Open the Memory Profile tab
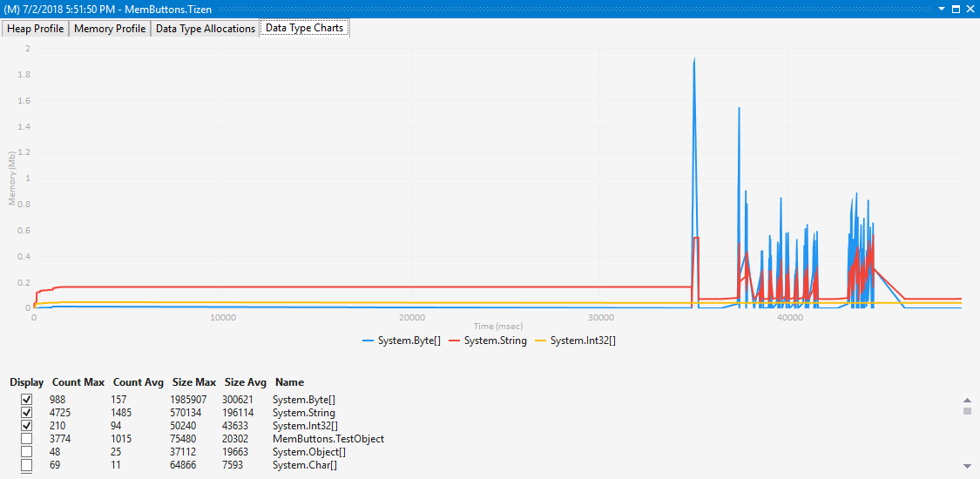 click(x=109, y=29)
